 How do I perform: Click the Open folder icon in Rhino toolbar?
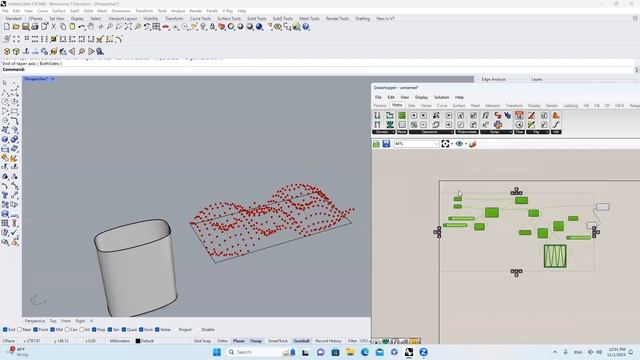(16, 27)
